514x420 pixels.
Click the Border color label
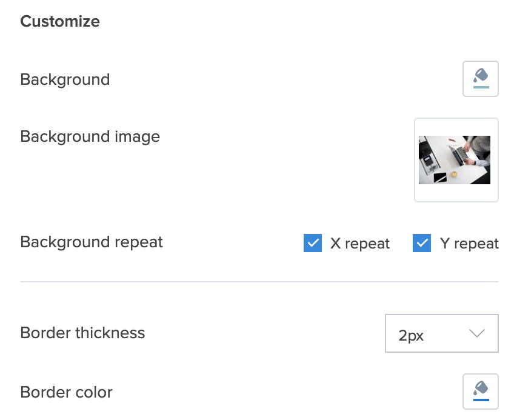tap(66, 392)
